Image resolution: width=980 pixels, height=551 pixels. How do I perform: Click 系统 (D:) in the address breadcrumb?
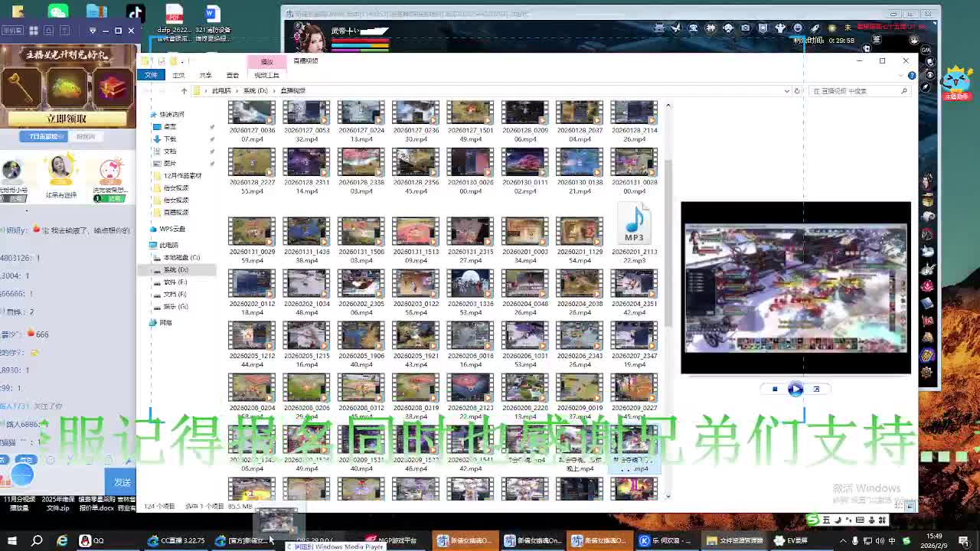(256, 91)
